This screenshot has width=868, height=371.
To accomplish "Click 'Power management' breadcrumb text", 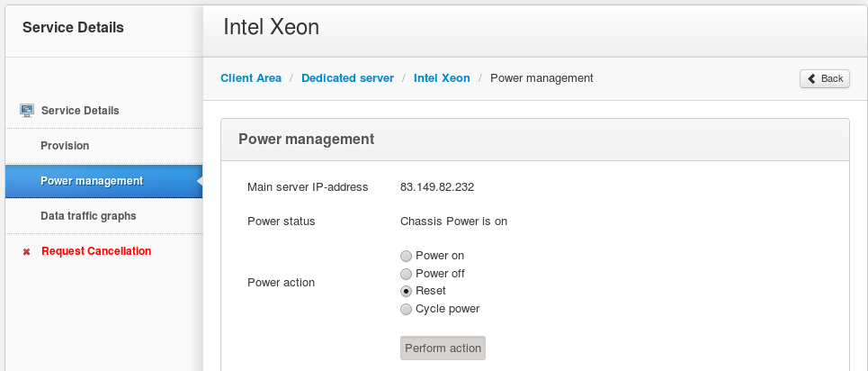I will (x=542, y=78).
